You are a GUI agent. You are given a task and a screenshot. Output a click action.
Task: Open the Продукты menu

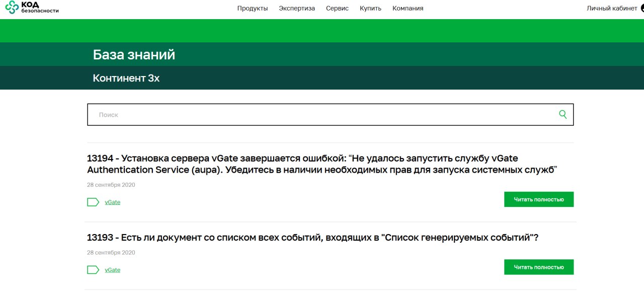pos(253,8)
